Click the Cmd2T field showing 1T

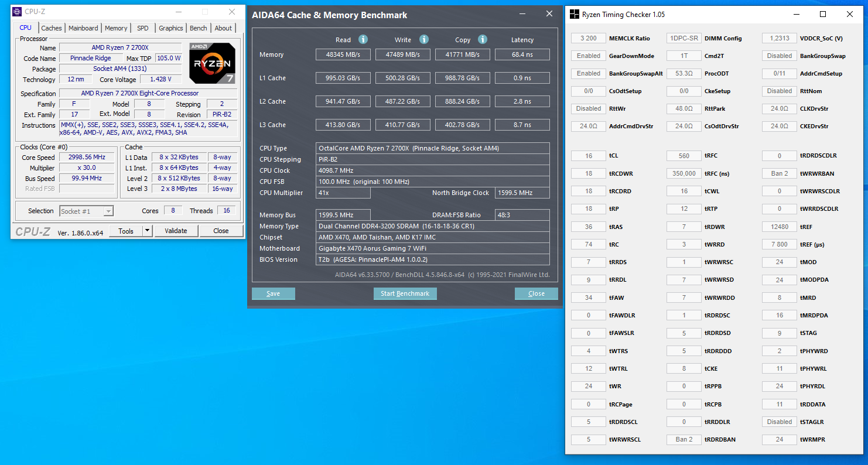684,56
